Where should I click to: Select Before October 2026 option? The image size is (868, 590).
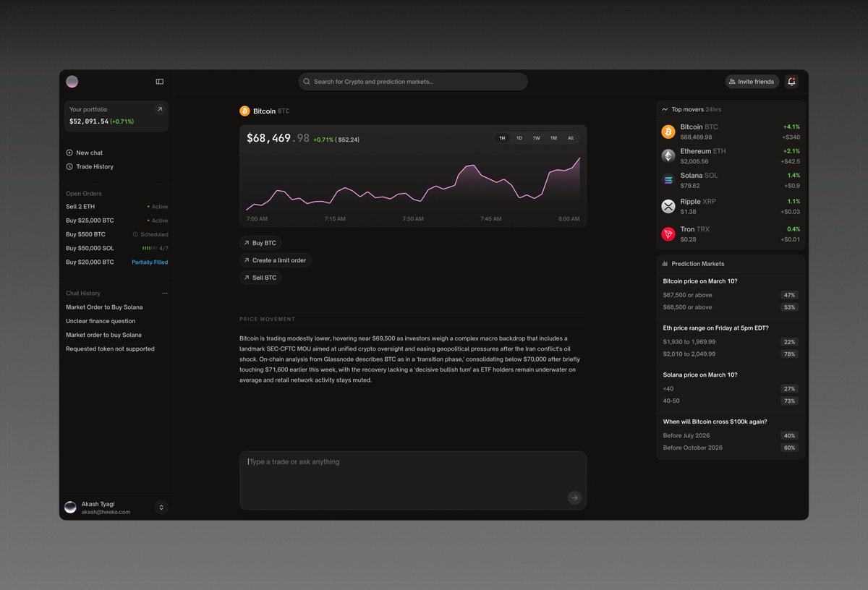pos(731,448)
